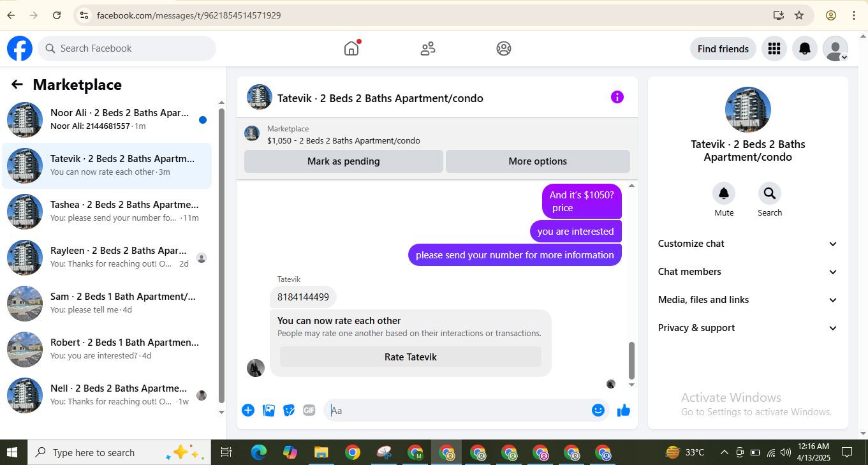Select the Tatevik conversation in the list
The image size is (868, 465).
tap(107, 165)
